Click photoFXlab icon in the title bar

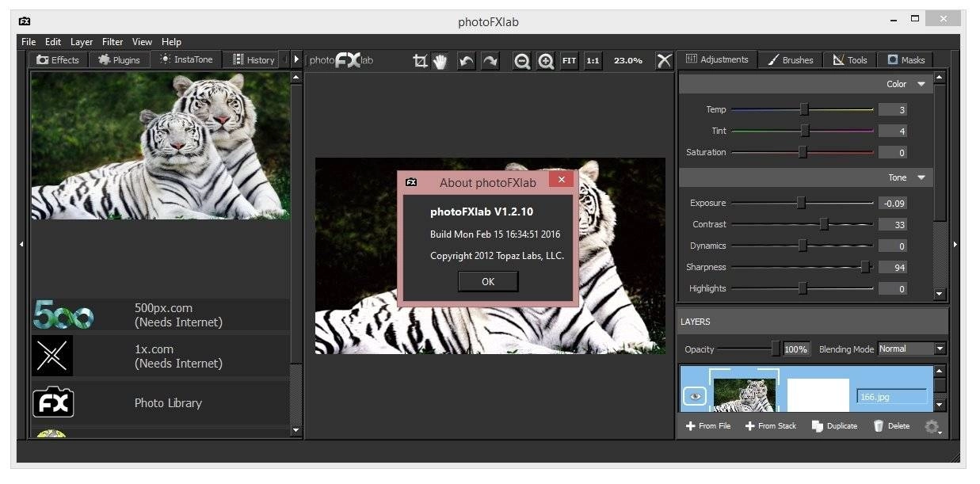(25, 21)
